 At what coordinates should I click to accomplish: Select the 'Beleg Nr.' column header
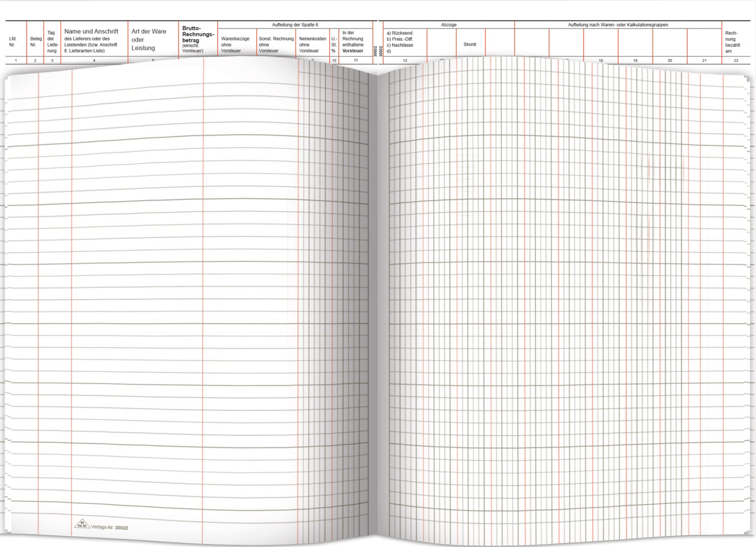(x=36, y=42)
